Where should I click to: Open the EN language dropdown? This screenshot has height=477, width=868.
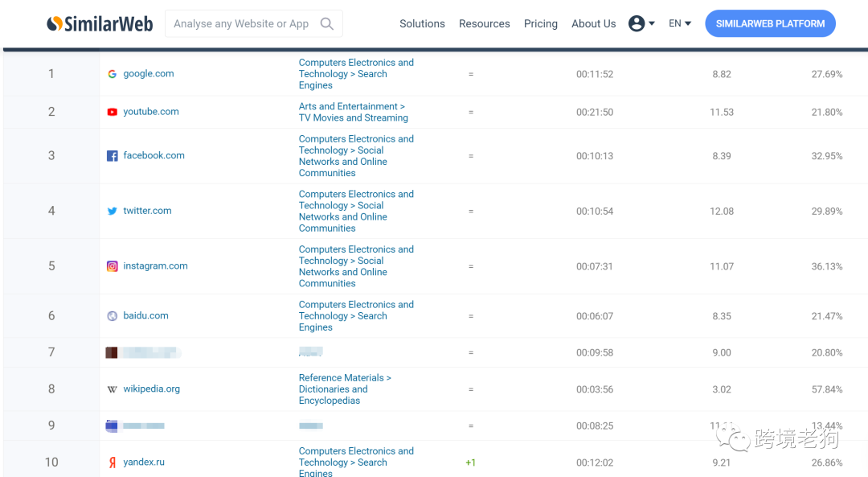pyautogui.click(x=680, y=23)
